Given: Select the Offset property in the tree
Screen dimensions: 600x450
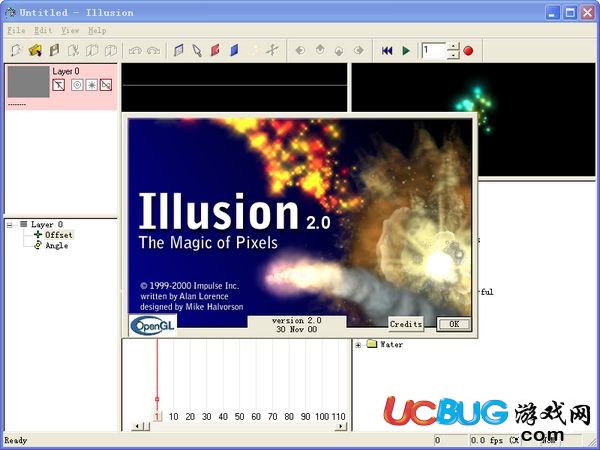Looking at the screenshot, I should pyautogui.click(x=59, y=235).
